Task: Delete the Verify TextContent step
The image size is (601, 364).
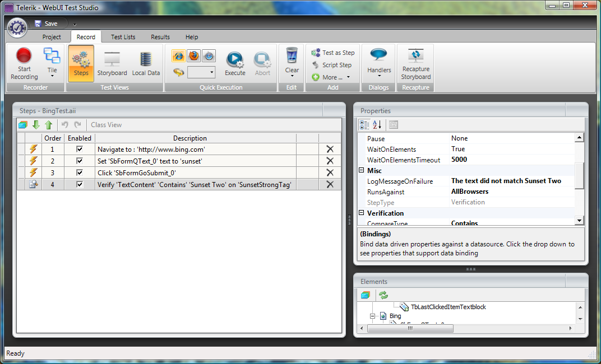Action: pyautogui.click(x=330, y=184)
